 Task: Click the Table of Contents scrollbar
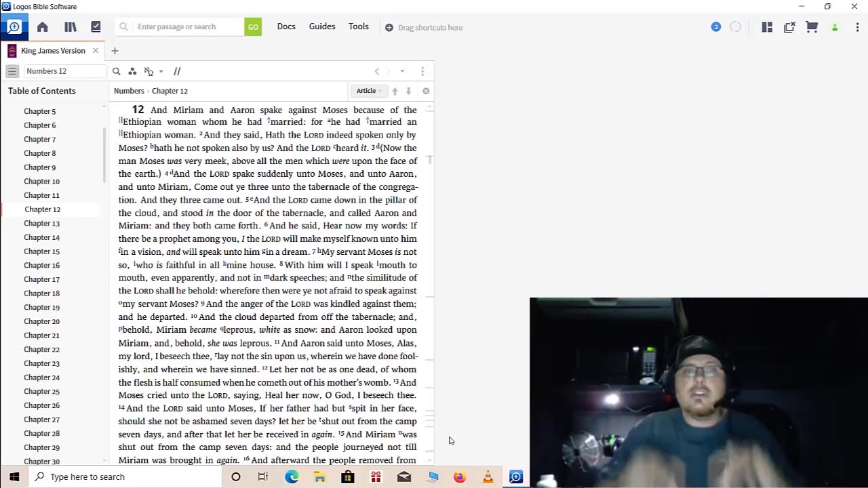click(104, 156)
